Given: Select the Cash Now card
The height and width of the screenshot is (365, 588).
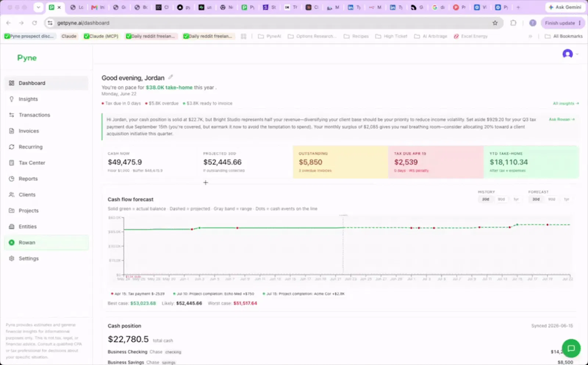Looking at the screenshot, I should pos(150,162).
